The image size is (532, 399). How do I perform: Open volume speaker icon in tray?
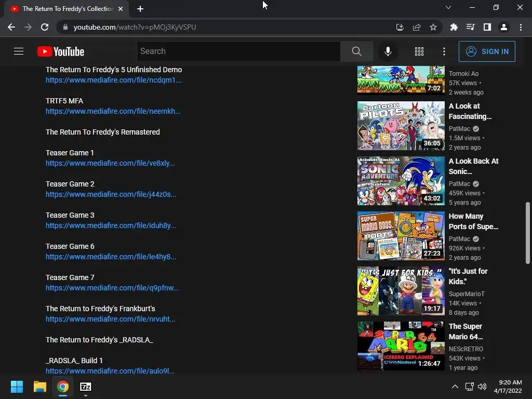[482, 387]
